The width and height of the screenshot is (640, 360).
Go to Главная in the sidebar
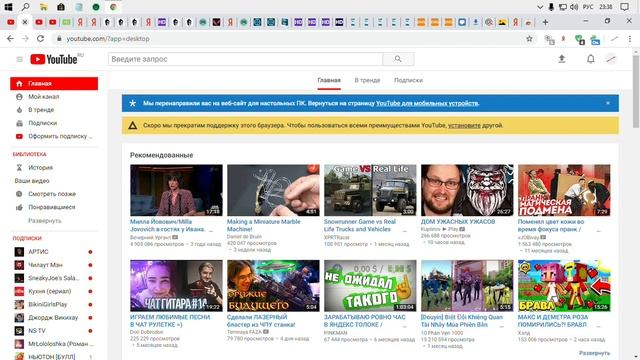[54, 83]
